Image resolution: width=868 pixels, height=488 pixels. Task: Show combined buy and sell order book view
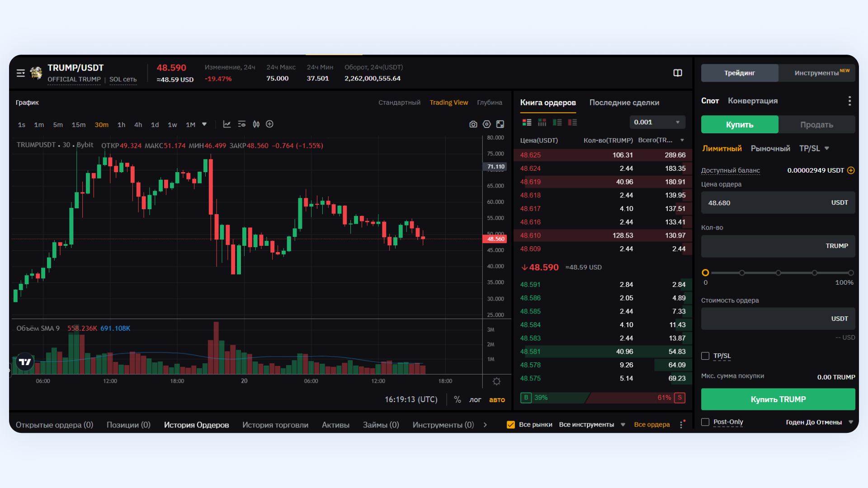coord(527,122)
